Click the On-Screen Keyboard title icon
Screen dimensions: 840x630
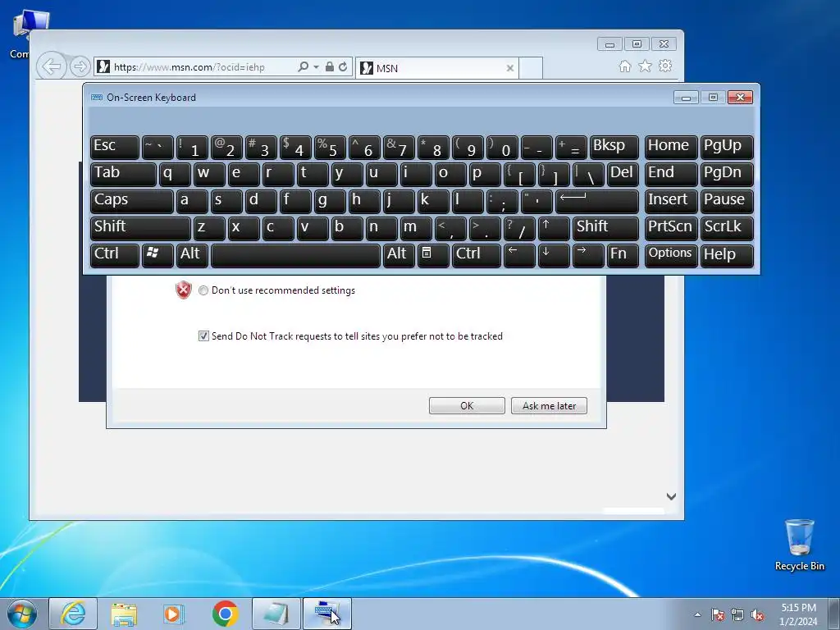coord(97,97)
